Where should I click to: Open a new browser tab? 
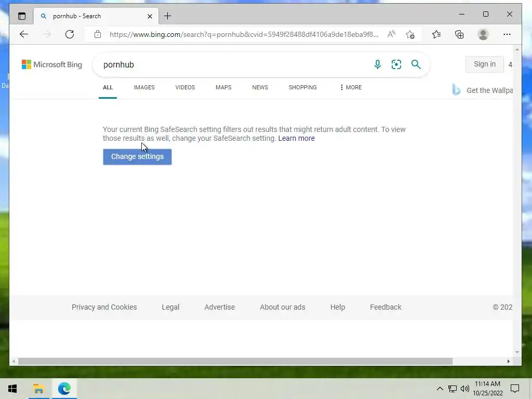(168, 16)
